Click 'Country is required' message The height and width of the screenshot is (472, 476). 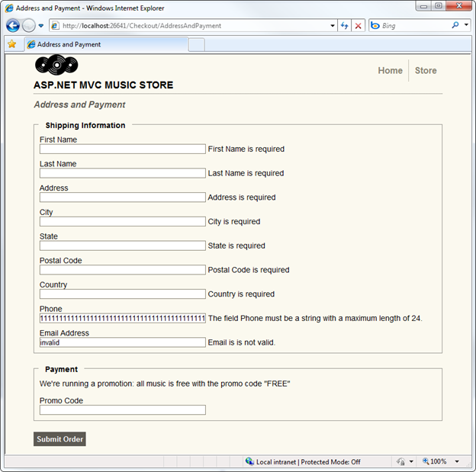tap(241, 294)
